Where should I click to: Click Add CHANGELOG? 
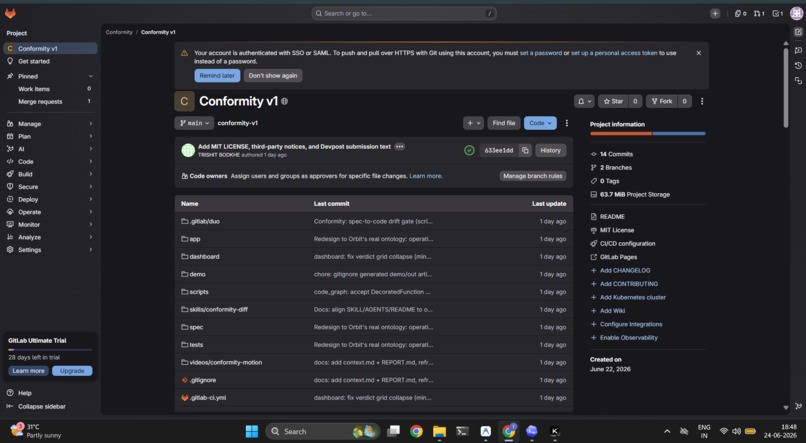point(625,270)
